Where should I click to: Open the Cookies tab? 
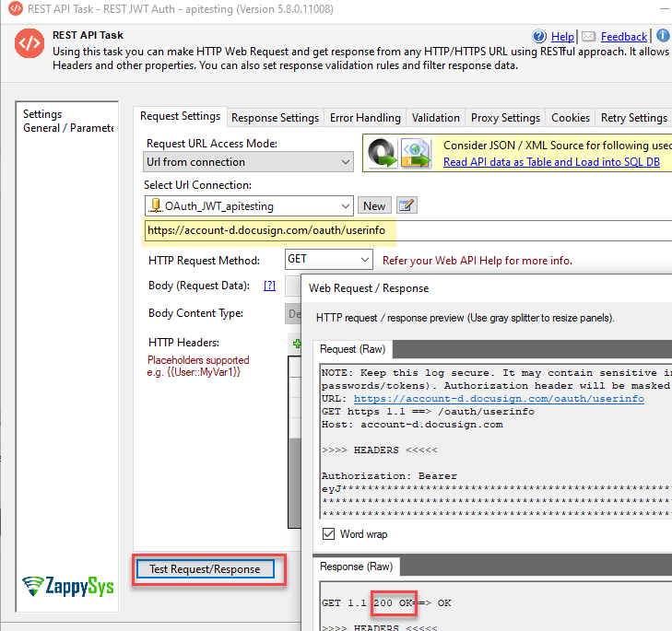tap(571, 118)
